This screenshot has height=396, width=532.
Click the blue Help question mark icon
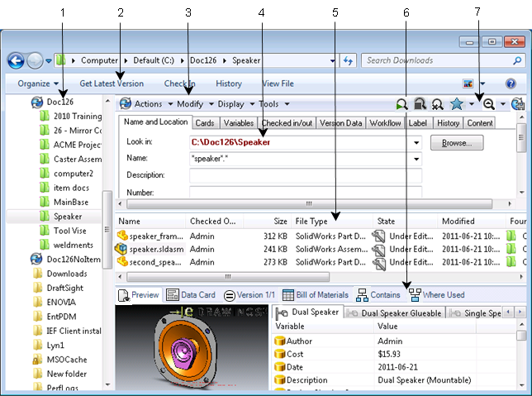coord(511,83)
